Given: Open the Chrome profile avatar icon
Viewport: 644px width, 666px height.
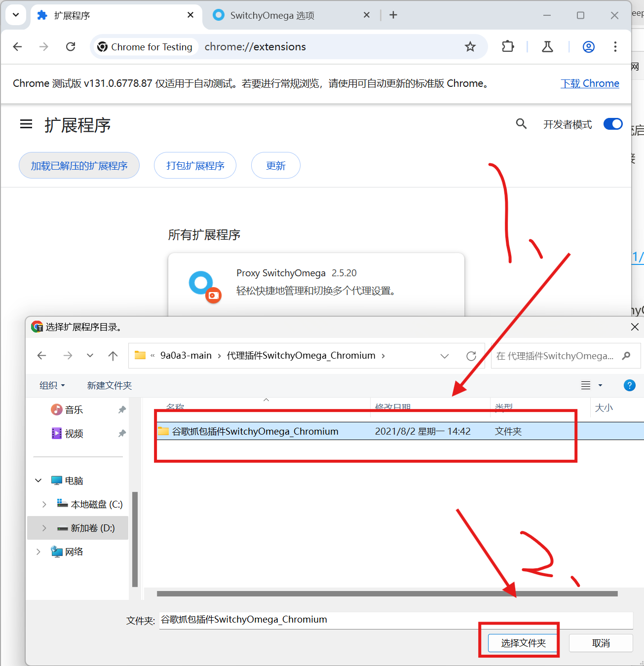Looking at the screenshot, I should (589, 47).
